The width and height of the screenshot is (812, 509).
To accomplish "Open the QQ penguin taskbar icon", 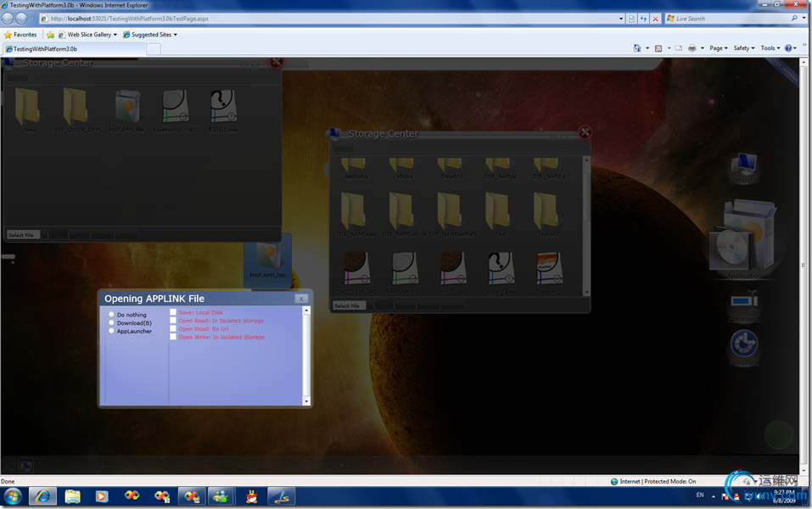I will click(x=252, y=496).
